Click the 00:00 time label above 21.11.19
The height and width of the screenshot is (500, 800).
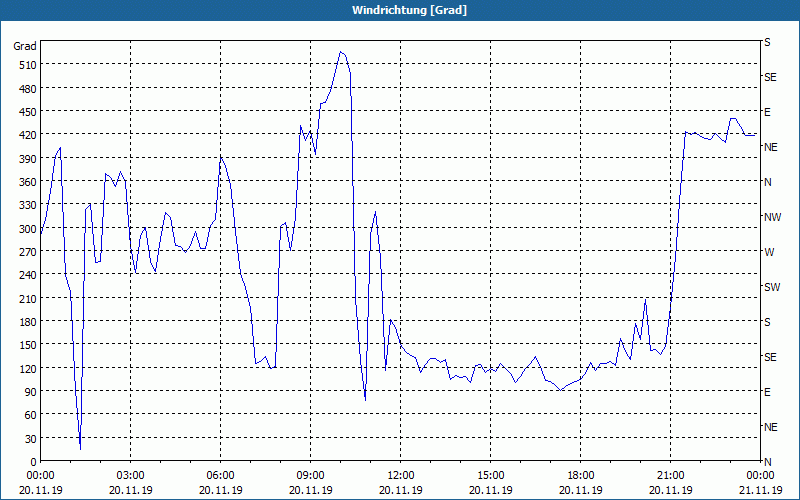(760, 476)
